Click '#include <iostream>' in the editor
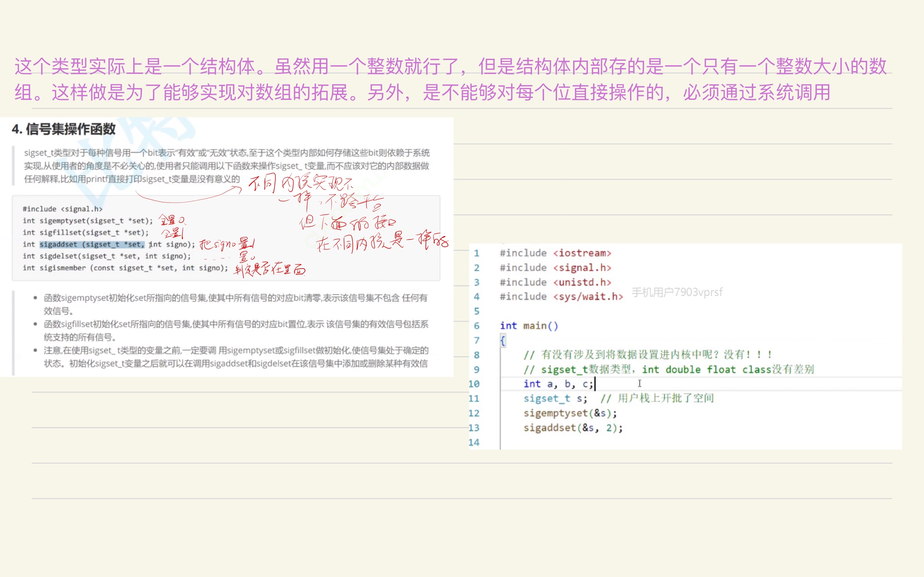 tap(555, 253)
